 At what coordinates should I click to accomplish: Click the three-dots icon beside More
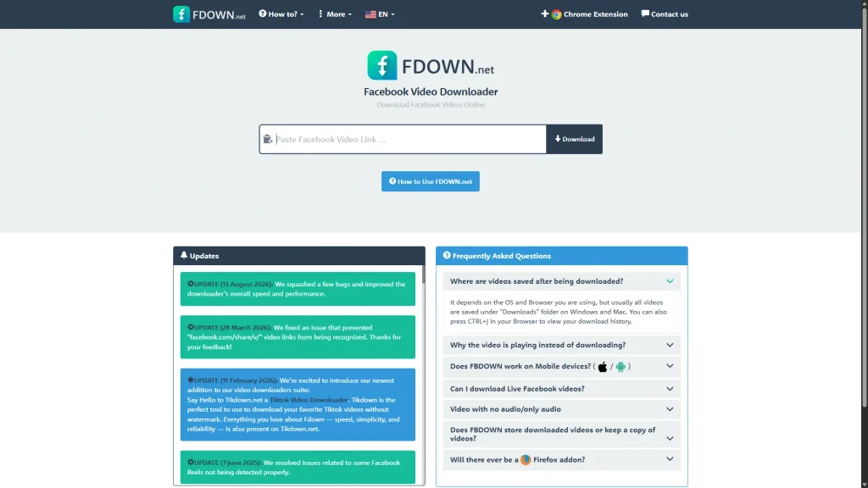pyautogui.click(x=320, y=14)
